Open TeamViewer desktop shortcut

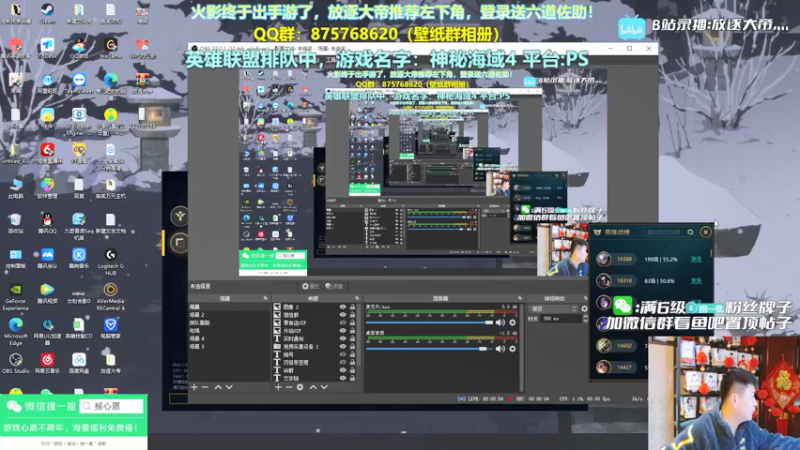click(x=79, y=83)
